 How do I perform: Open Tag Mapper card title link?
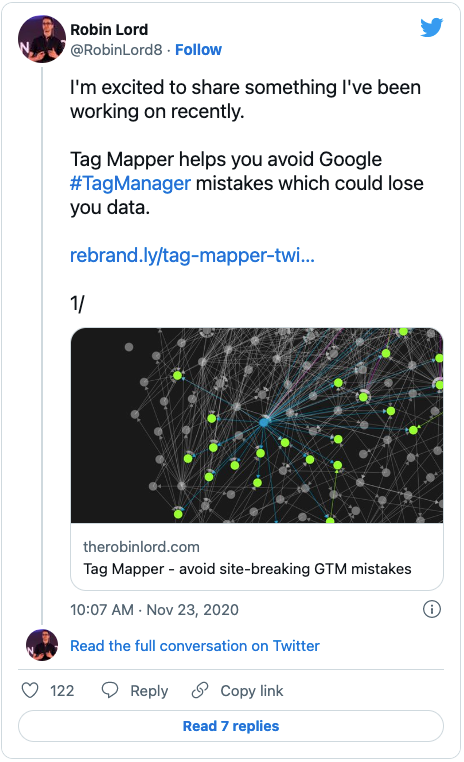pyautogui.click(x=247, y=569)
